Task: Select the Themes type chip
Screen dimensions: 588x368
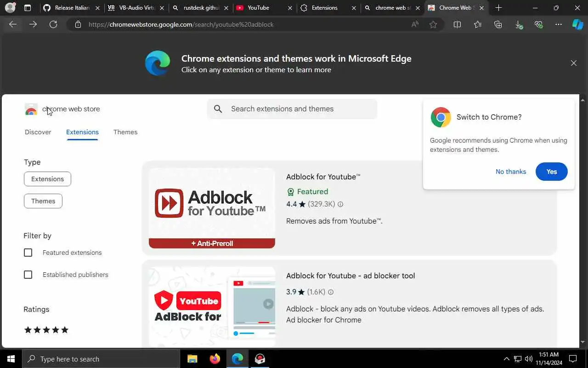Action: (43, 201)
